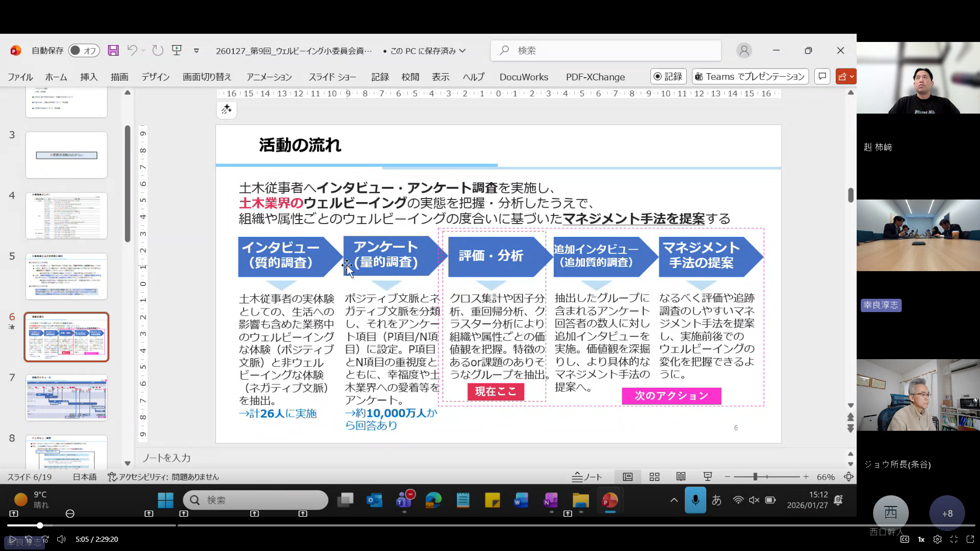980x551 pixels.
Task: Click the 記録 record button
Action: coord(668,76)
